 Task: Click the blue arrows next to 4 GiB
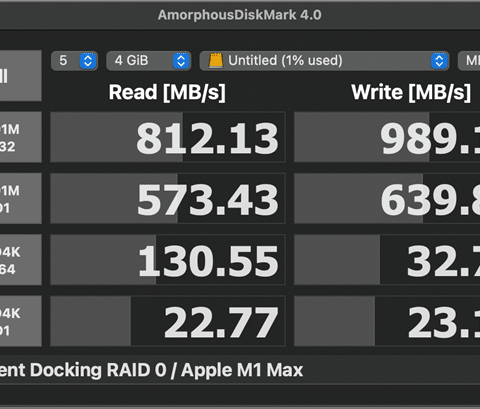click(x=181, y=61)
